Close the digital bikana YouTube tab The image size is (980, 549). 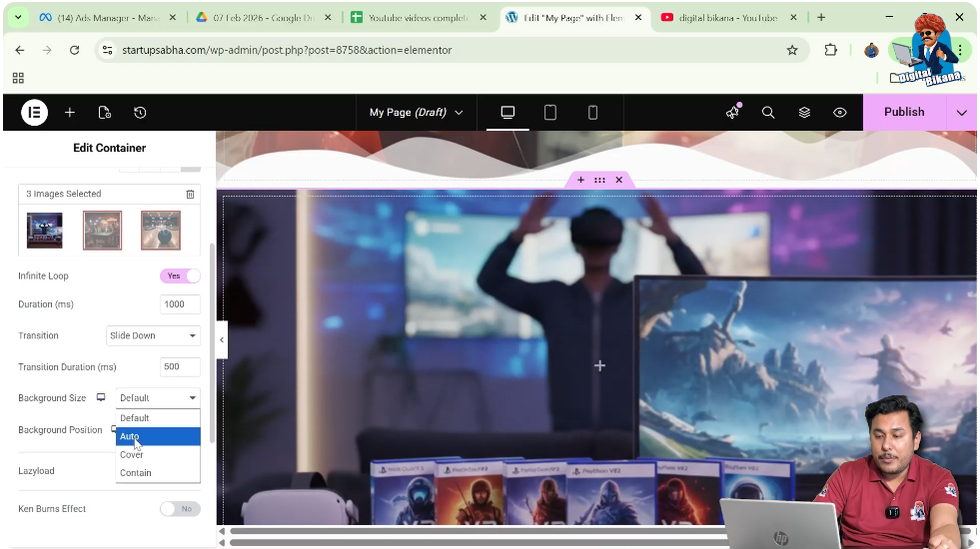(793, 18)
